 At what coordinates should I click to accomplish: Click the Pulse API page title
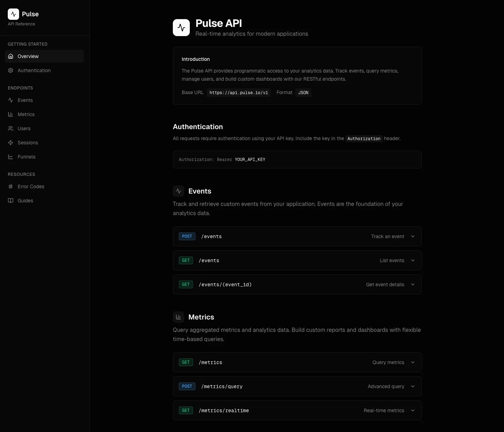[219, 23]
